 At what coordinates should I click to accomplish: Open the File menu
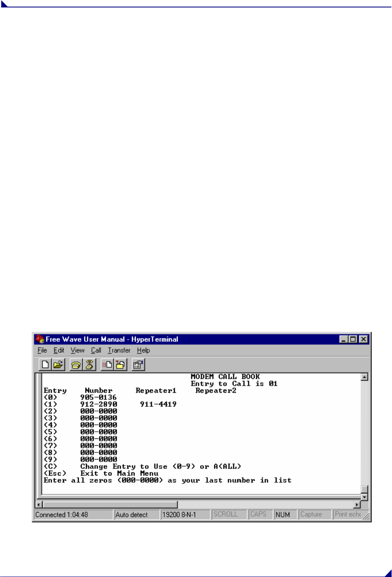pyautogui.click(x=42, y=350)
